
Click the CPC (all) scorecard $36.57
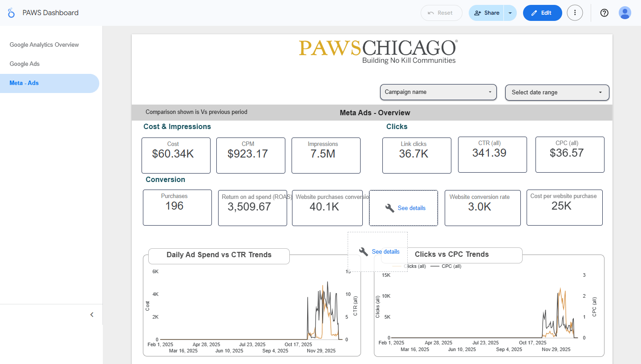click(570, 154)
